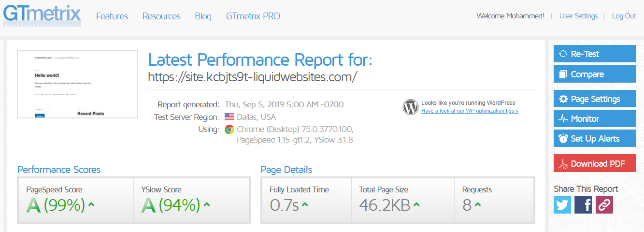Open WP optimization tips link
This screenshot has width=644, height=232.
[x=470, y=111]
